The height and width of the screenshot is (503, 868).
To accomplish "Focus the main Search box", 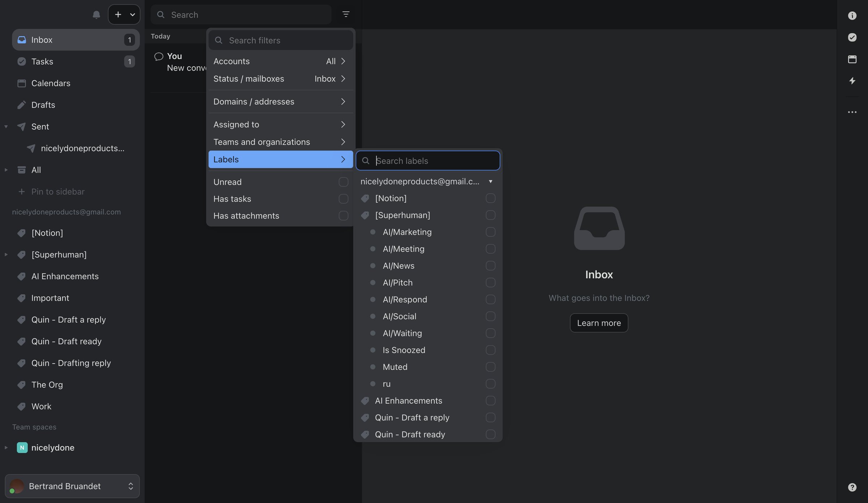I will tap(241, 14).
